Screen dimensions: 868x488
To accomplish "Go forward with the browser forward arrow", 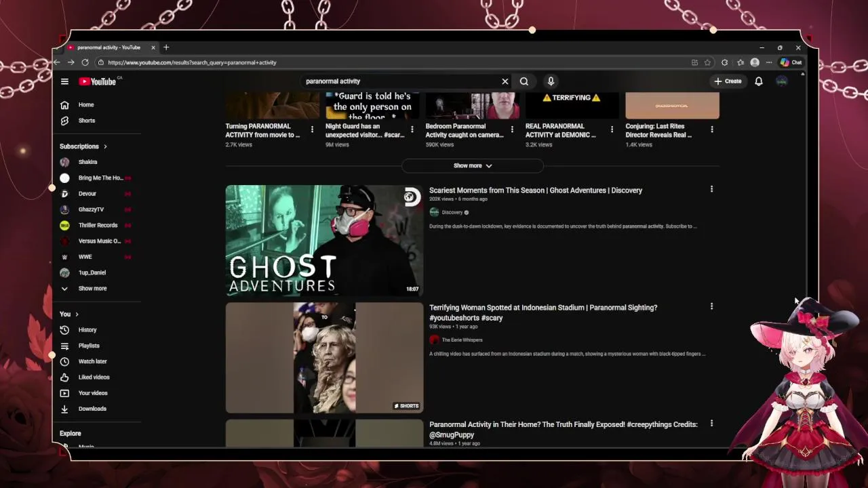I will [71, 62].
